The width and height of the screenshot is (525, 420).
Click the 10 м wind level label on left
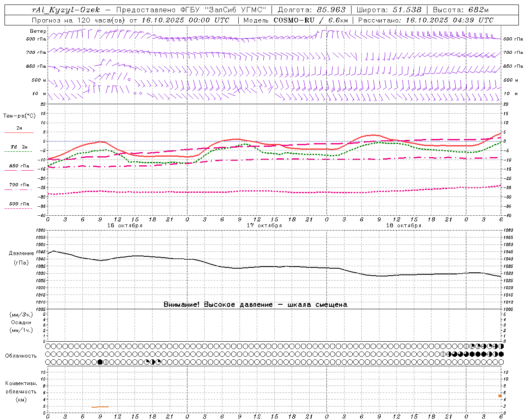(39, 94)
